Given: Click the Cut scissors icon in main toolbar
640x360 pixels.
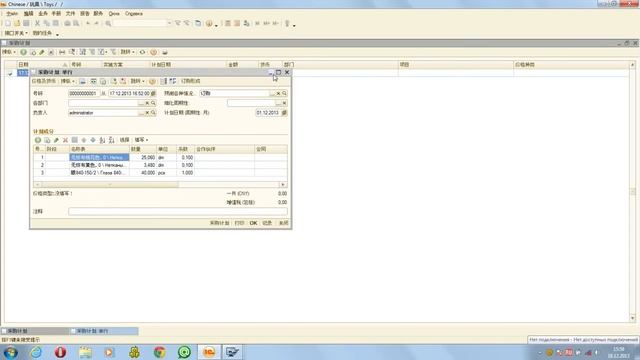Looking at the screenshot, I should (38, 24).
